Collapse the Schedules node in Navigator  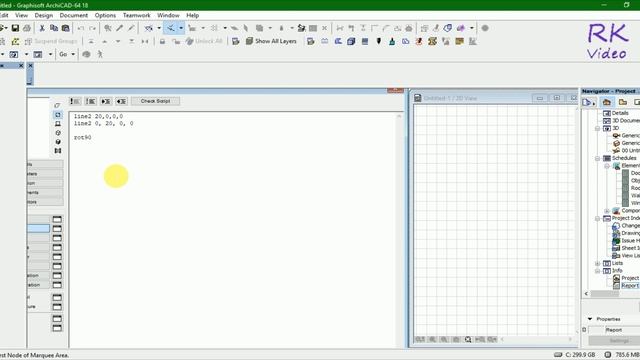598,158
